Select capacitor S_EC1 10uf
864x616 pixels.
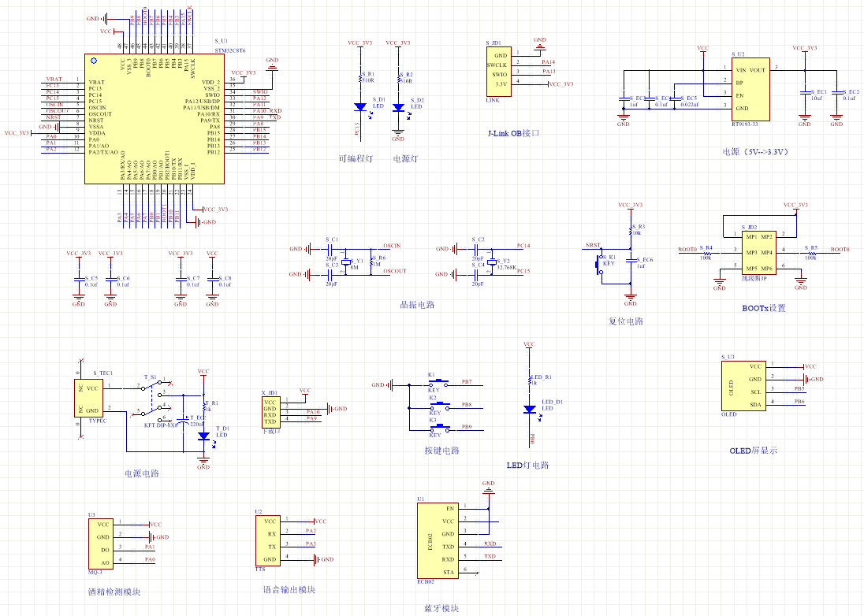click(805, 92)
